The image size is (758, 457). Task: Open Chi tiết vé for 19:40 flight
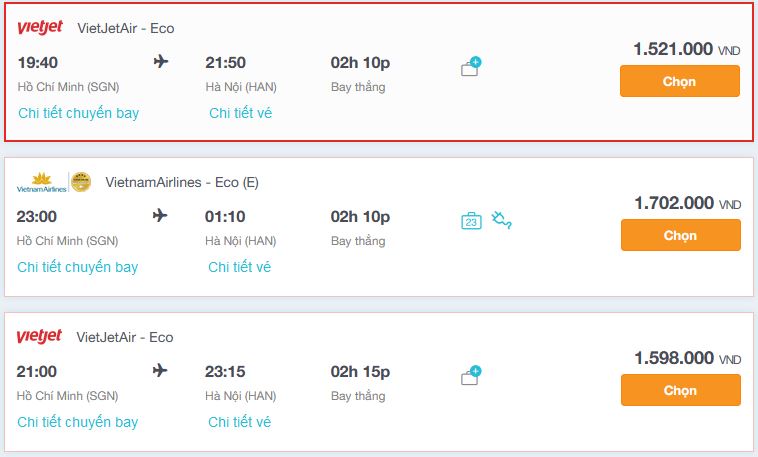pyautogui.click(x=240, y=113)
